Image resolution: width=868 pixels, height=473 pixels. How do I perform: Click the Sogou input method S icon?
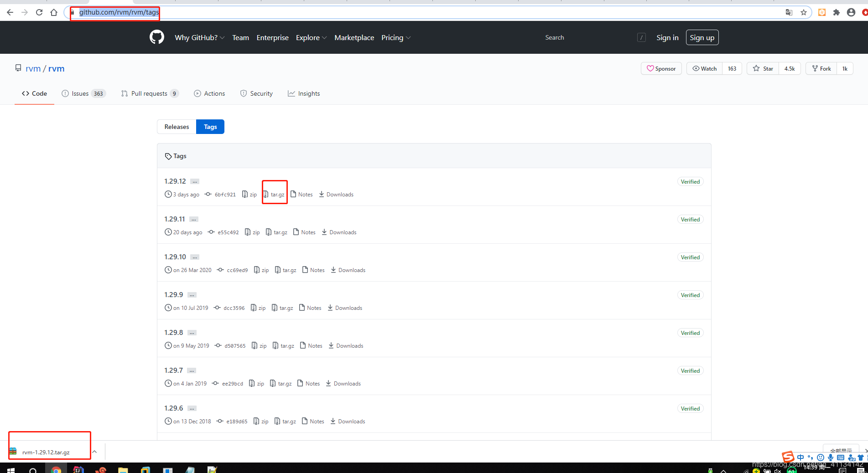coord(788,456)
